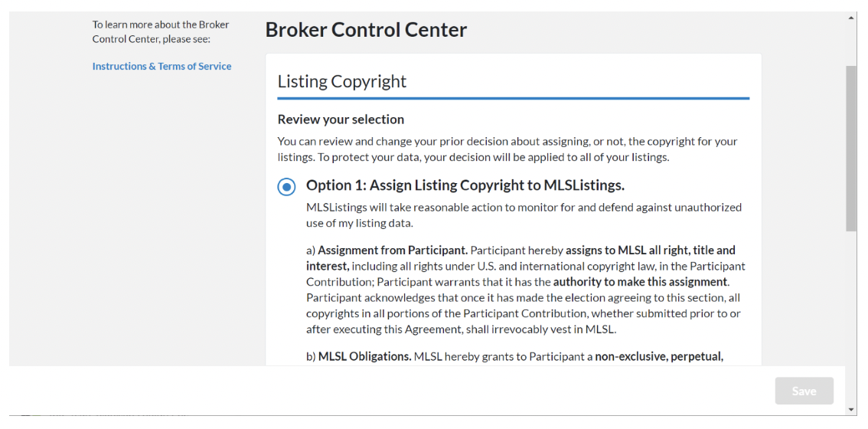Click bold 'non-exclusive, perpetual,' text
Viewport: 868px width, 429px height.
tap(659, 356)
